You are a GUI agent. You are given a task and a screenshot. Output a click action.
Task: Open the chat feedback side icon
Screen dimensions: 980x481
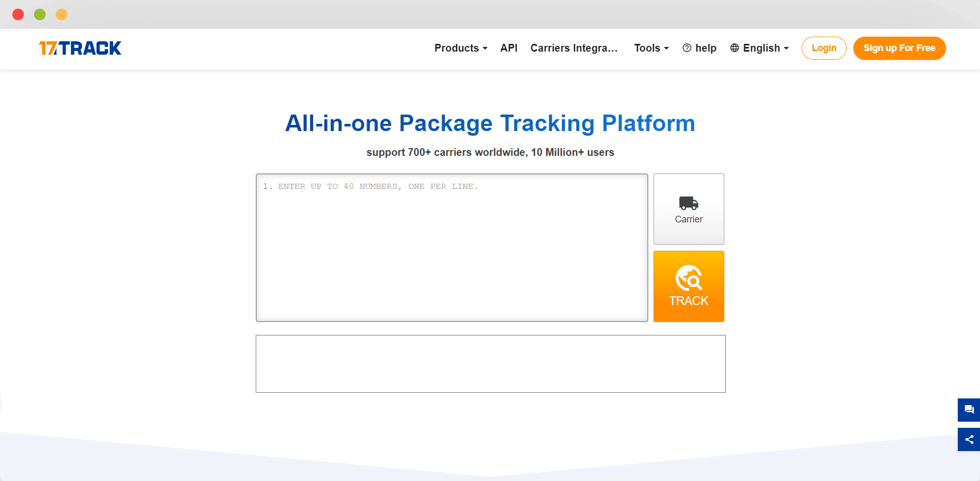coord(969,410)
